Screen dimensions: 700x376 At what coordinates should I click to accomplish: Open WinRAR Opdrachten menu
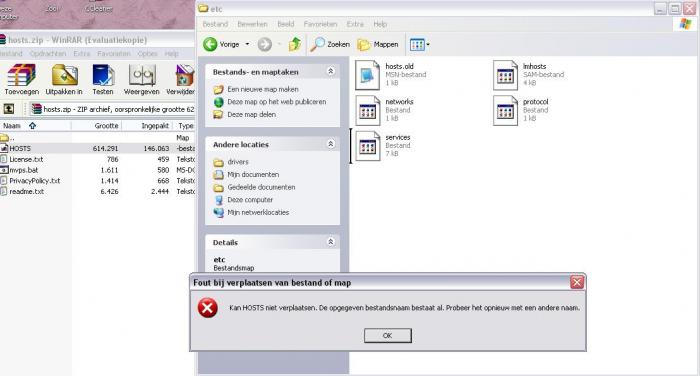pos(48,54)
